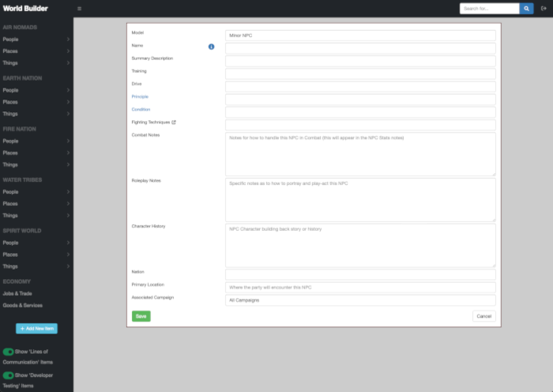553x392 pixels.
Task: Click the Search for... box
Action: point(490,9)
